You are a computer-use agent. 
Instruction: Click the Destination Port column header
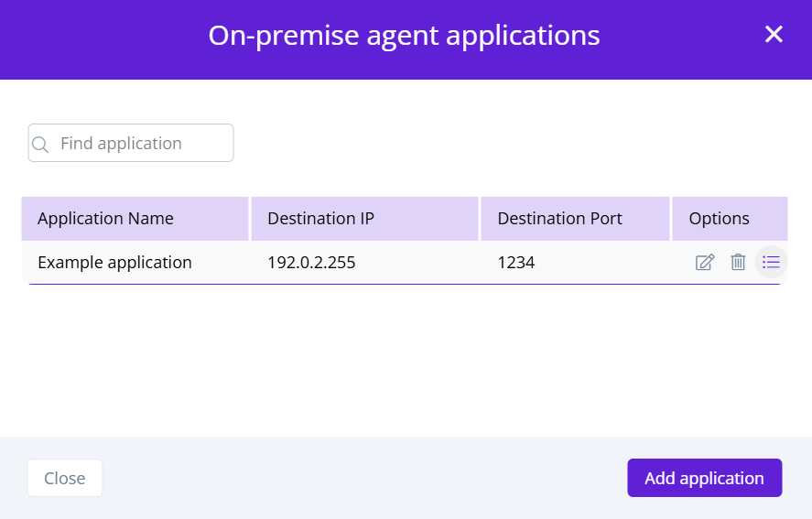click(559, 219)
